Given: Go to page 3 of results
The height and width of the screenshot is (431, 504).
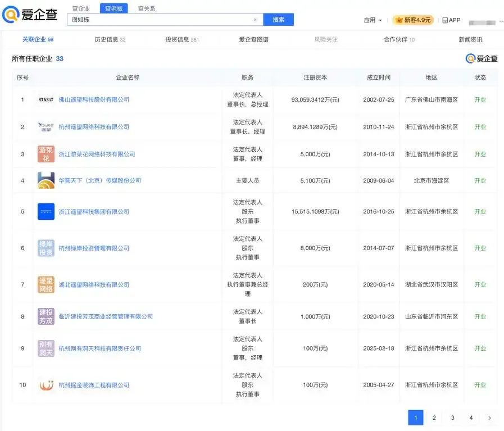Looking at the screenshot, I should click(x=452, y=418).
